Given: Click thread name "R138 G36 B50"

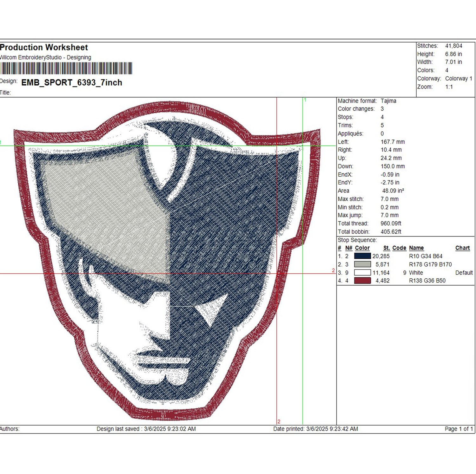Looking at the screenshot, I should pos(427,281).
